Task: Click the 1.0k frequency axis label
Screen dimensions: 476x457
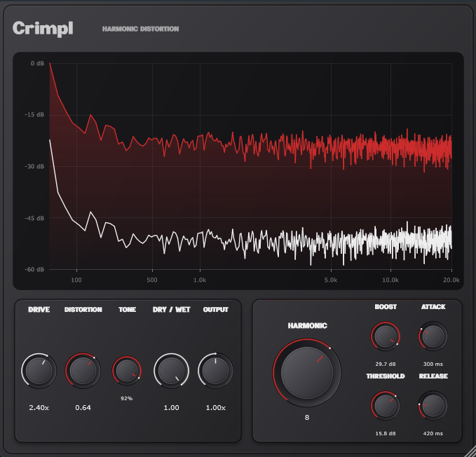Action: [x=200, y=280]
